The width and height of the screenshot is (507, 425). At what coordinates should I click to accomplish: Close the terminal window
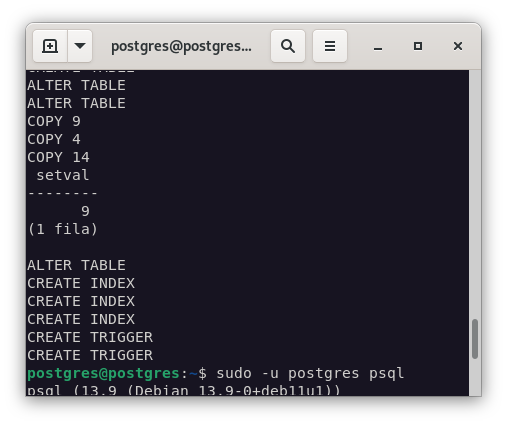click(x=458, y=46)
